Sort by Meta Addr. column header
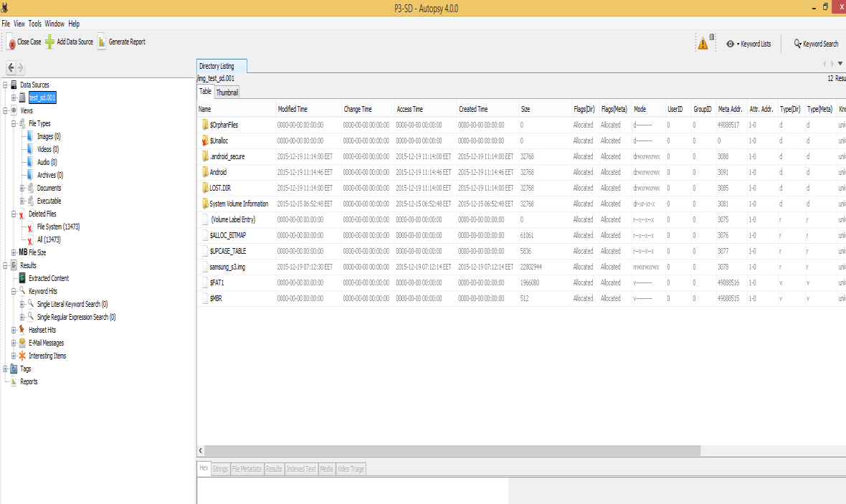846x504 pixels. click(x=731, y=109)
